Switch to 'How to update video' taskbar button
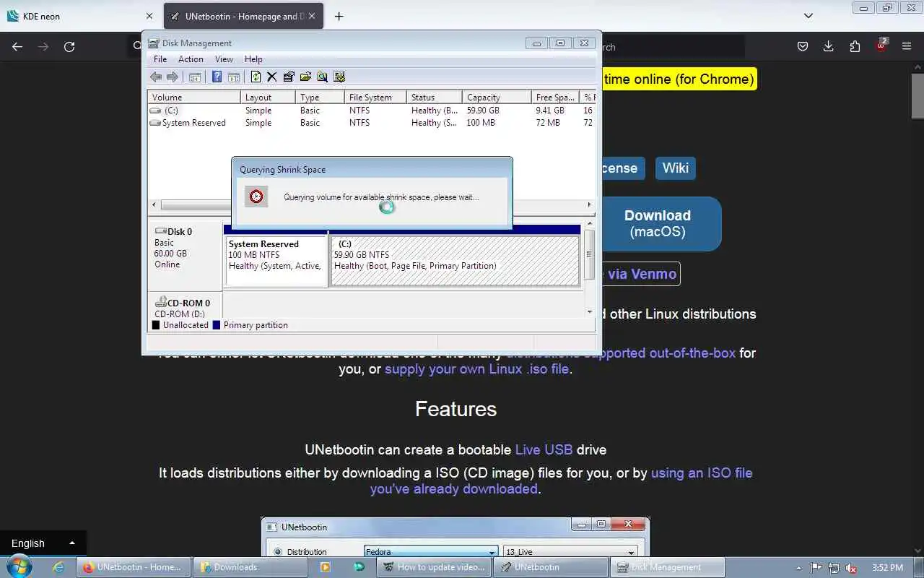 pos(434,567)
